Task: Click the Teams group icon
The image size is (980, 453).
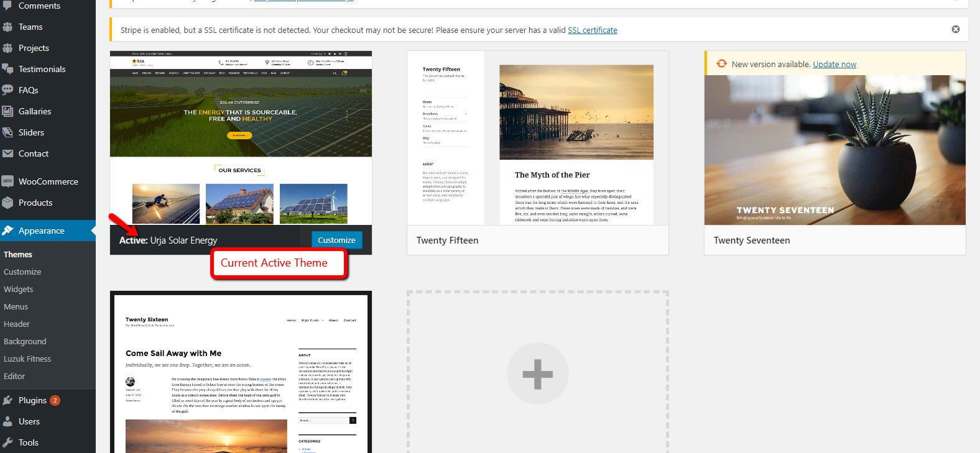Action: [7, 27]
